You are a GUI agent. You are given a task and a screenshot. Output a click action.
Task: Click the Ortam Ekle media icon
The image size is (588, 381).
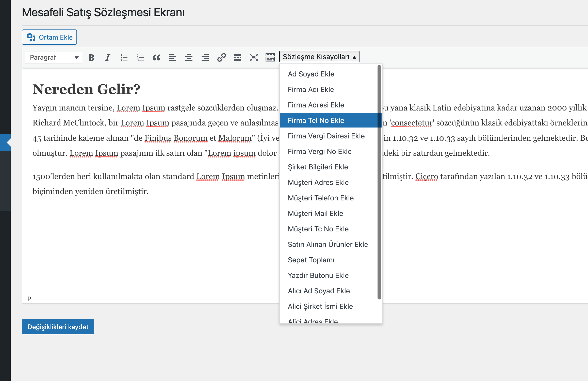coord(31,37)
